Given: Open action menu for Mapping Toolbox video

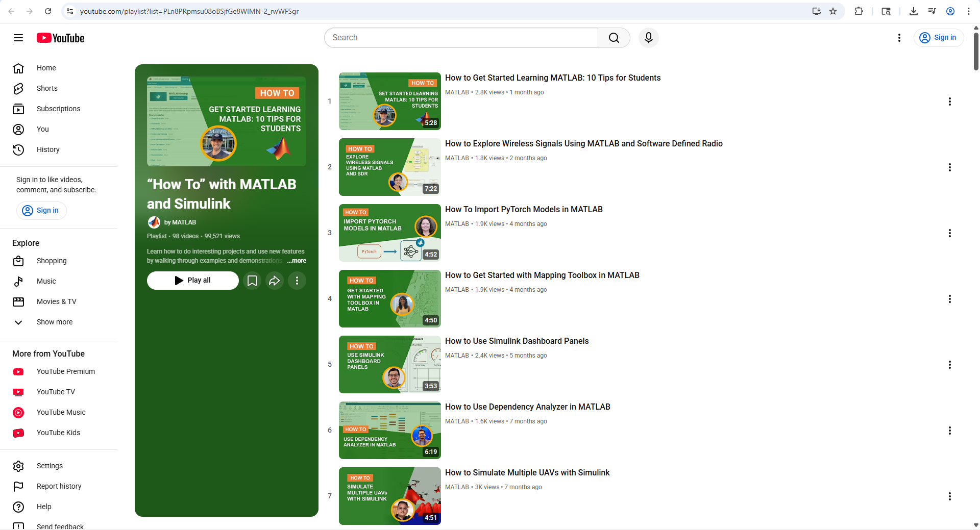Looking at the screenshot, I should pos(950,299).
